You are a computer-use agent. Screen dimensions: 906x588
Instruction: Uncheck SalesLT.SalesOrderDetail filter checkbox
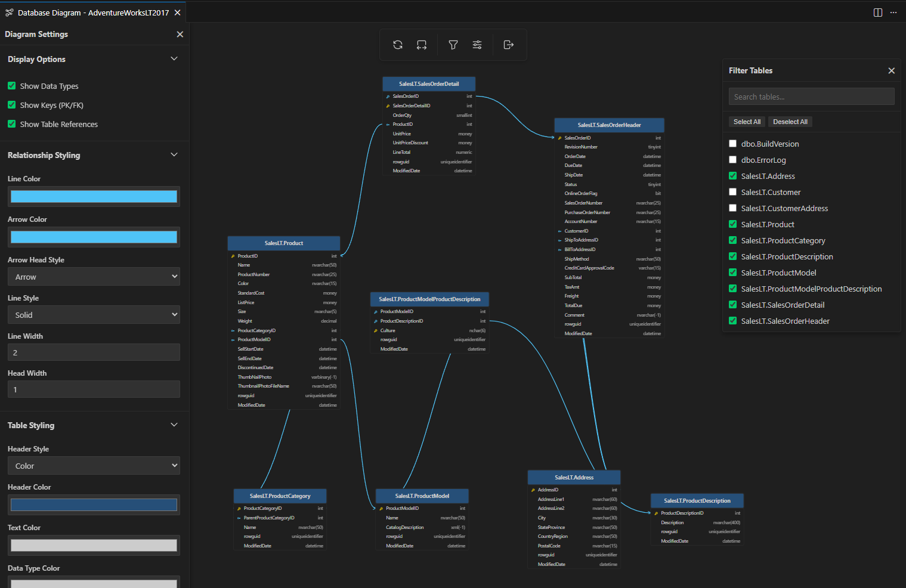733,305
